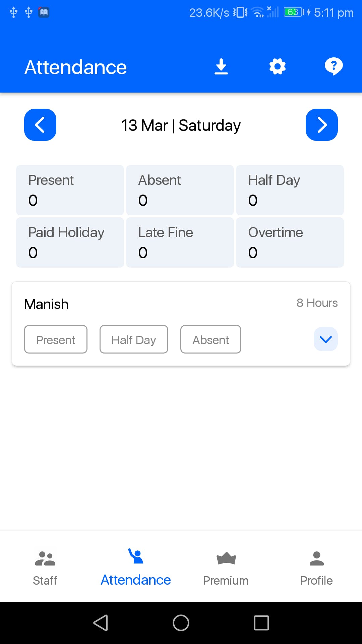Tap the Absent count card

[x=180, y=190]
